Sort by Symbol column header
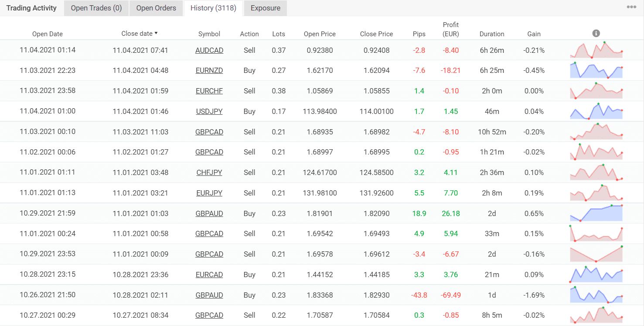 click(209, 34)
